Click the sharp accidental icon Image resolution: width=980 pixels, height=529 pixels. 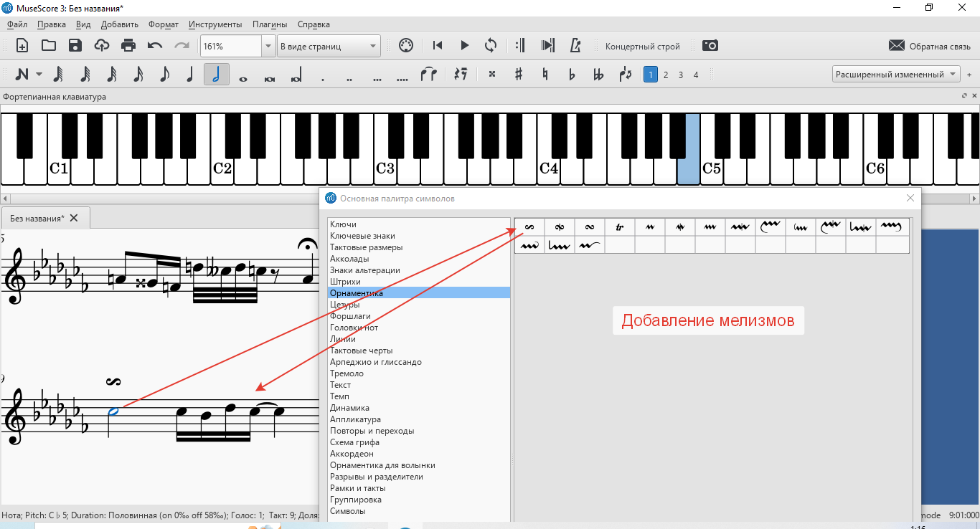pyautogui.click(x=519, y=75)
